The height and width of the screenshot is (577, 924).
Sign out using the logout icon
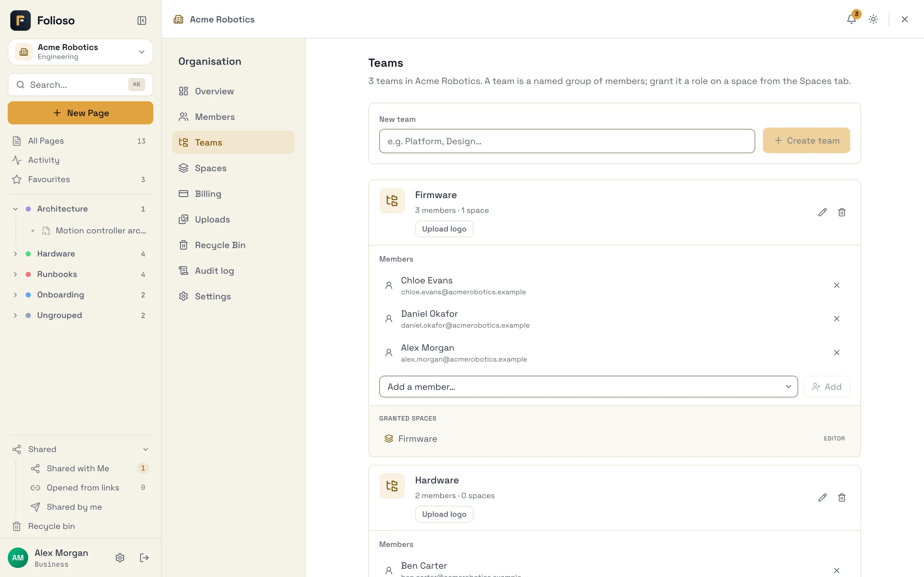click(x=144, y=558)
